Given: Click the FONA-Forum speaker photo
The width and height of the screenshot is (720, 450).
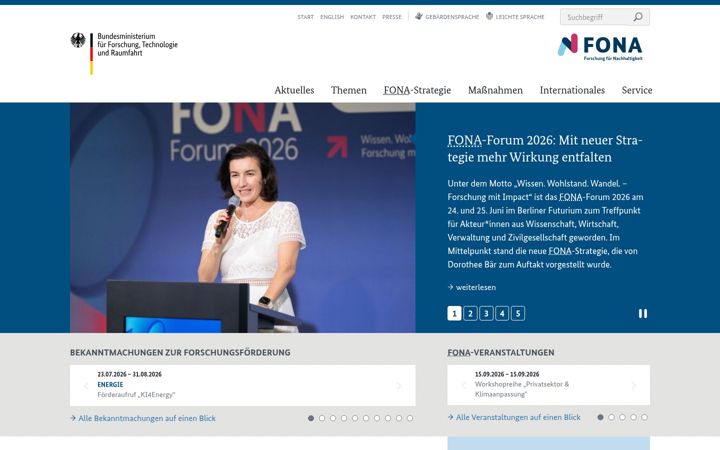Looking at the screenshot, I should pos(242,218).
